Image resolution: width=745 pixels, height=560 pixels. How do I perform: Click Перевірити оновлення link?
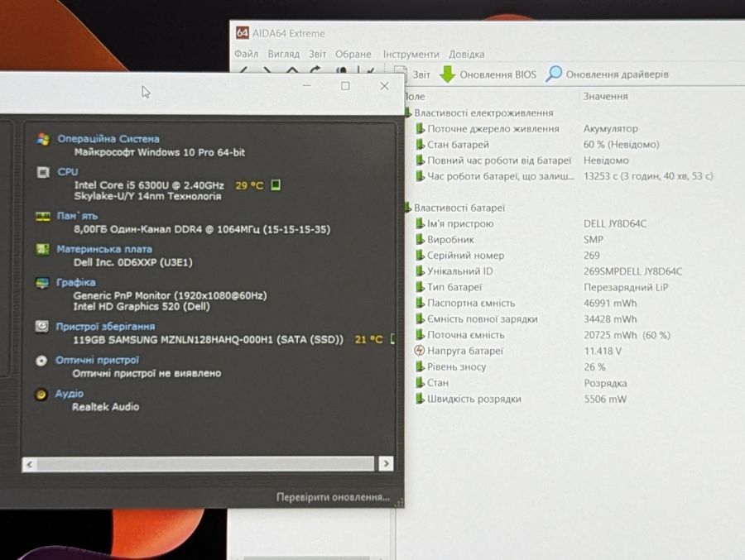click(x=333, y=497)
